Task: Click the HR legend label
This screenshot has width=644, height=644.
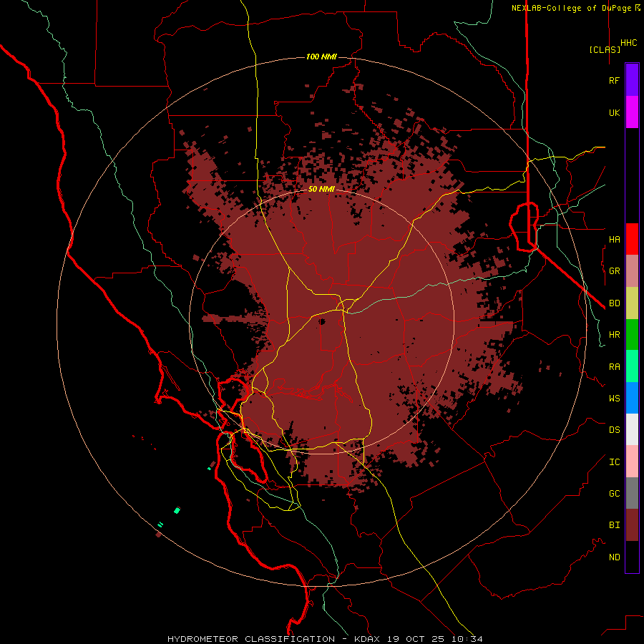Action: point(615,335)
